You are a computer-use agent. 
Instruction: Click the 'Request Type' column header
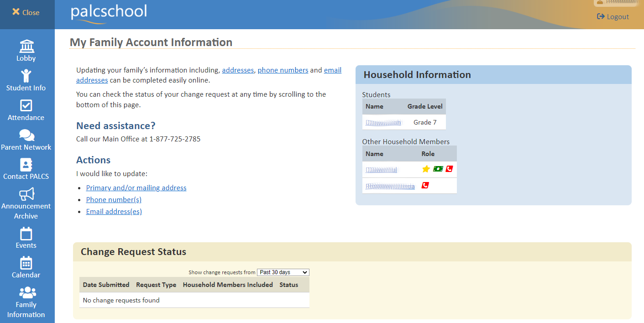click(156, 285)
